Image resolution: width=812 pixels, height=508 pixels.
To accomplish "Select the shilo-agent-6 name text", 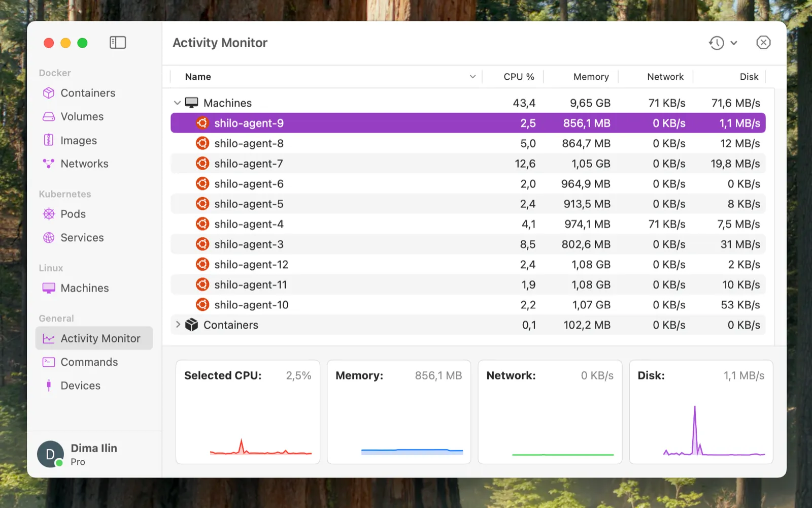I will point(249,184).
